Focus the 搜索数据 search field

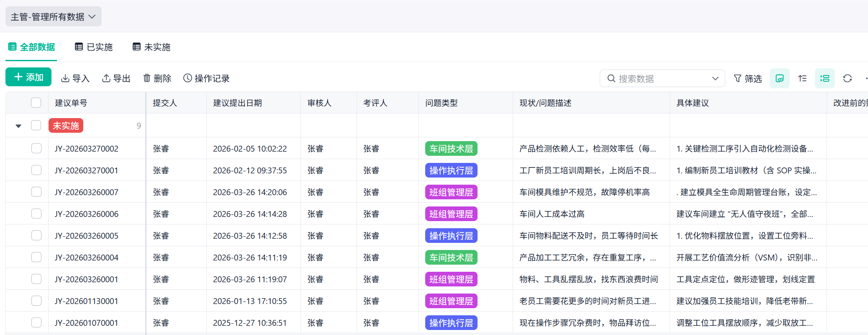pyautogui.click(x=663, y=78)
